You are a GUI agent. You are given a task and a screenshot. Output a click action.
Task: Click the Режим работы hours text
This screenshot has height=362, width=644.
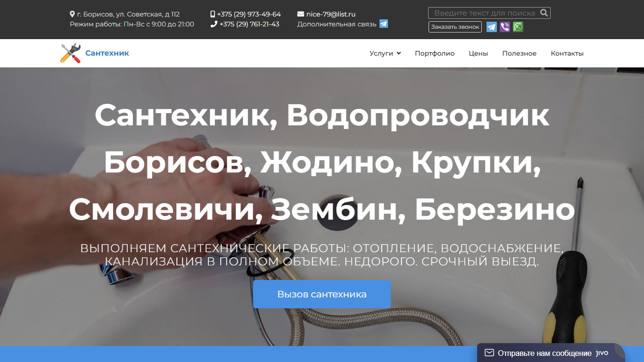pos(132,24)
